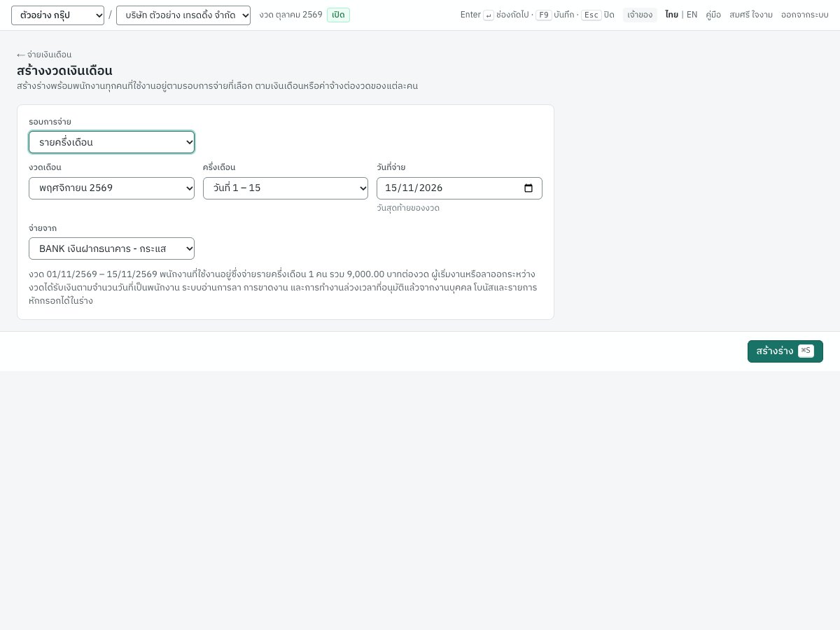Image resolution: width=840 pixels, height=630 pixels.
Task: Click the งวด ตุลาคม 2569 period label
Action: pyautogui.click(x=290, y=15)
